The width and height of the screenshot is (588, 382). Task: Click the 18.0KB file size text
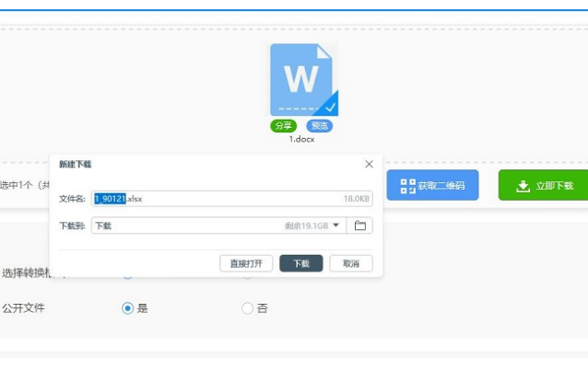[x=357, y=199]
